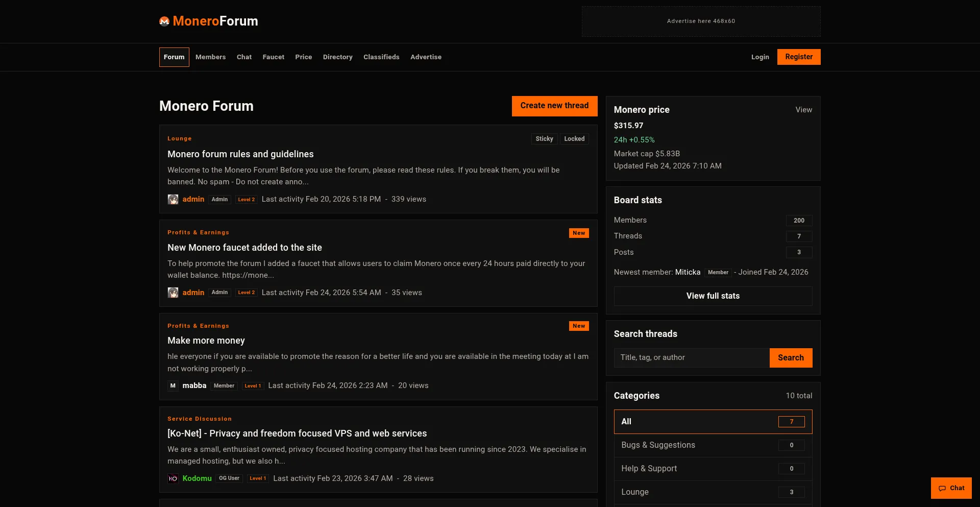The image size is (980, 507).
Task: Click the Monero logo icon in header
Action: 164,21
